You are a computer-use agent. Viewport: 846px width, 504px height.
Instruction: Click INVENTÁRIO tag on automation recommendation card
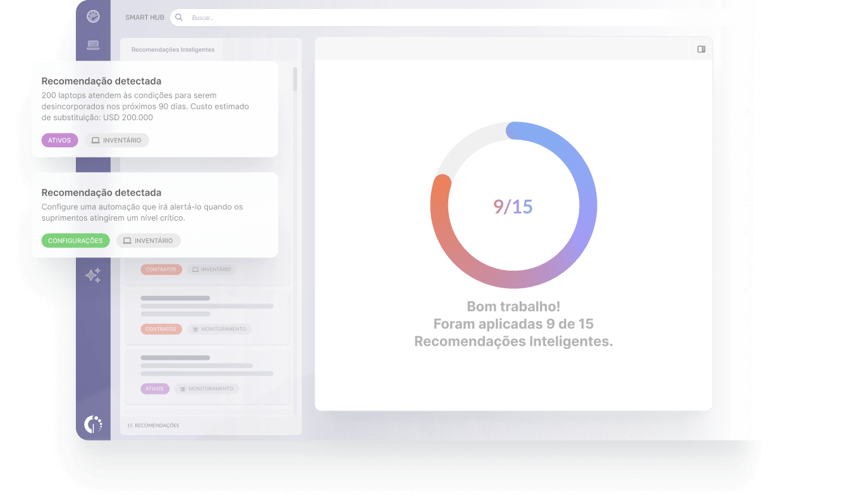click(x=149, y=241)
